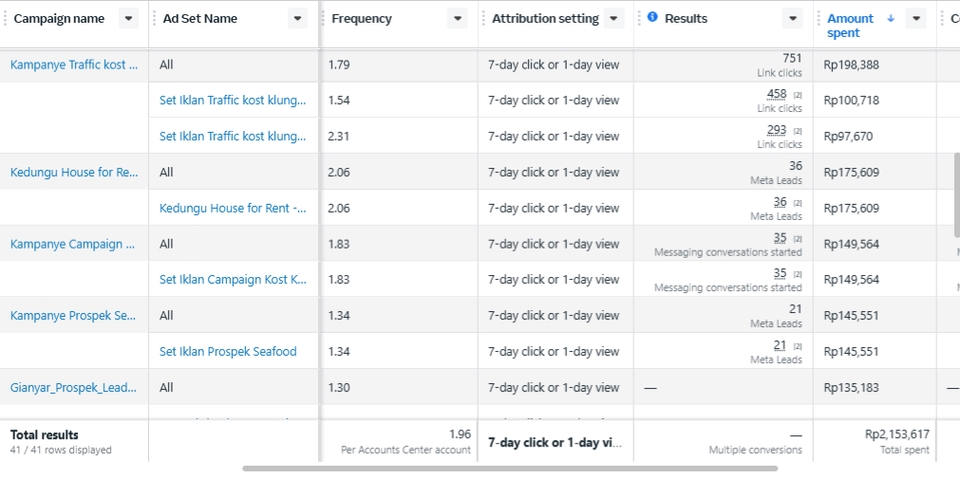Open the Set Iklan Prospek Seafood ad set
This screenshot has height=478, width=960.
[x=228, y=352]
